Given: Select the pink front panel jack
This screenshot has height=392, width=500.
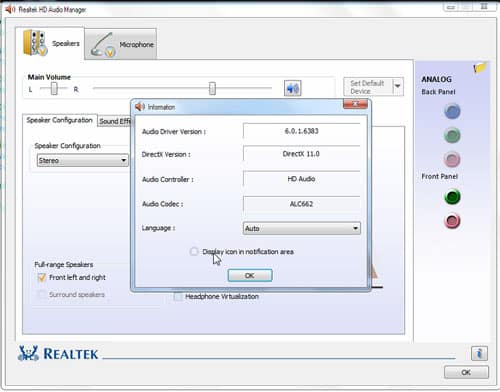Looking at the screenshot, I should pyautogui.click(x=452, y=221).
